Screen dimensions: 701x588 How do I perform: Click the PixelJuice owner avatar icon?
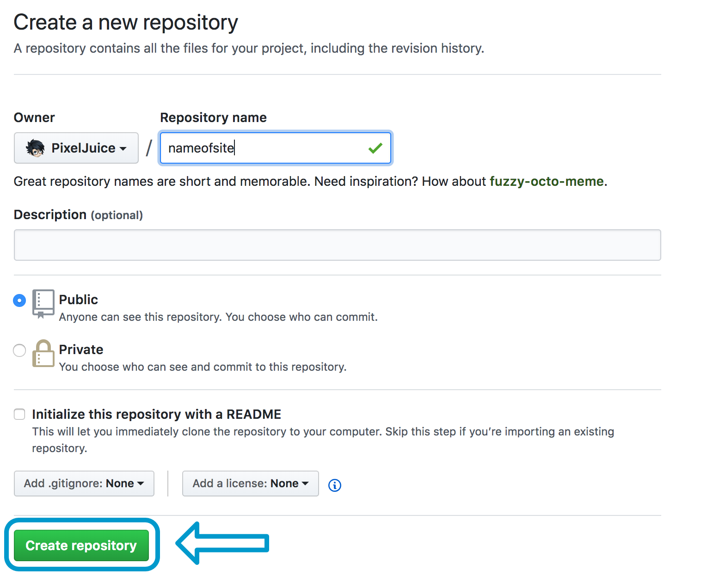pos(35,148)
